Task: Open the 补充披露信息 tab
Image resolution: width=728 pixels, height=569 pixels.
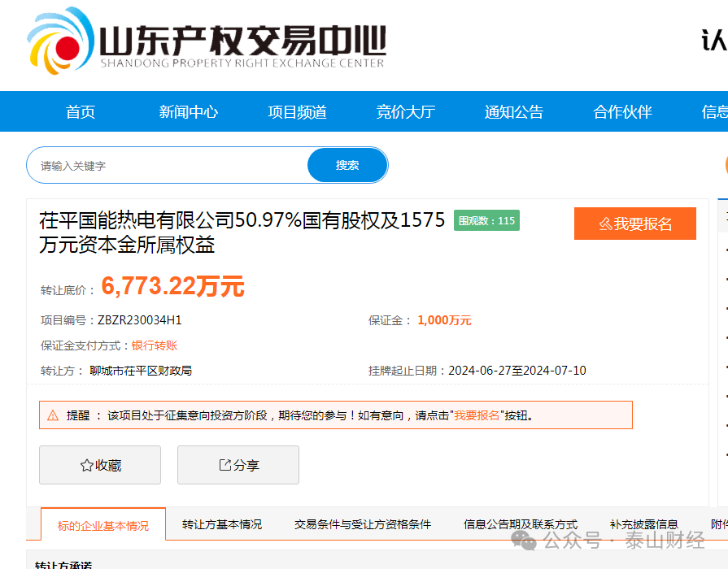Action: coord(644,524)
